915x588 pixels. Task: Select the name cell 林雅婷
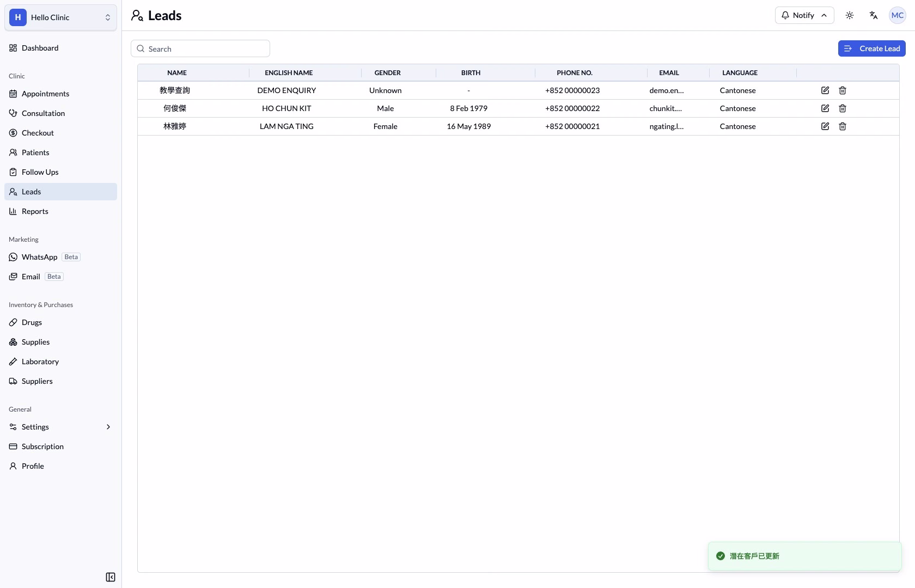(175, 126)
